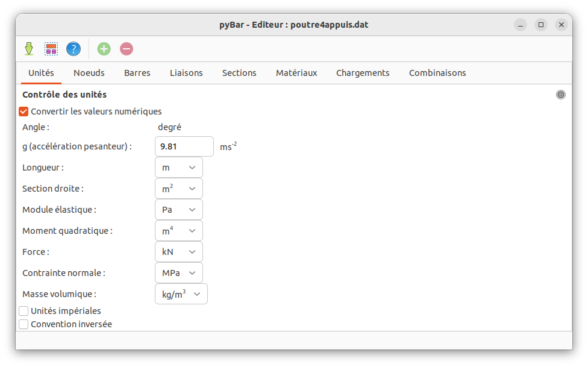Open the Masse volumique kg/m³ dropdown
588x367 pixels.
tap(181, 294)
